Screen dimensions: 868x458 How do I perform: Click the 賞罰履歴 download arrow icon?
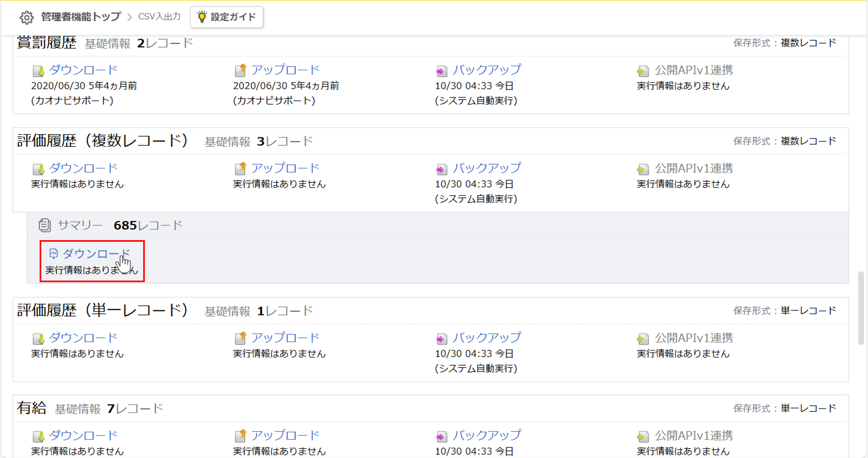pyautogui.click(x=38, y=71)
